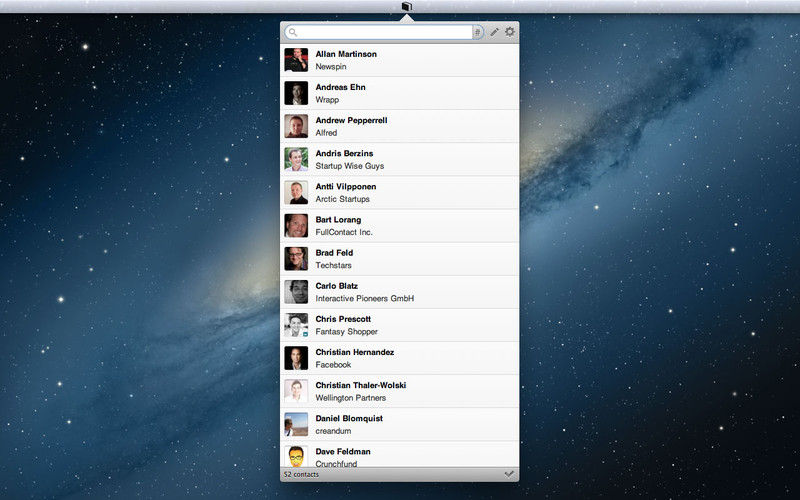Click Andris Berzins profile picture
The image size is (800, 500).
coord(296,159)
